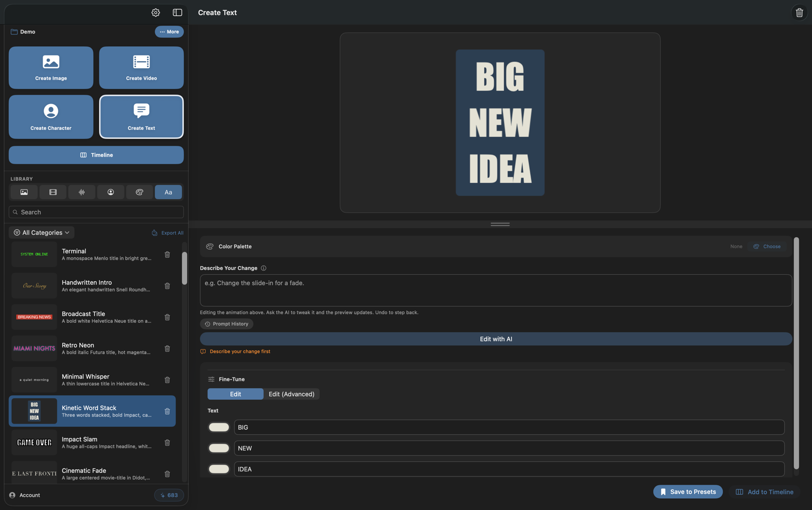The image size is (812, 510).
Task: Click the info icon beside Describe Your Change
Action: 263,268
